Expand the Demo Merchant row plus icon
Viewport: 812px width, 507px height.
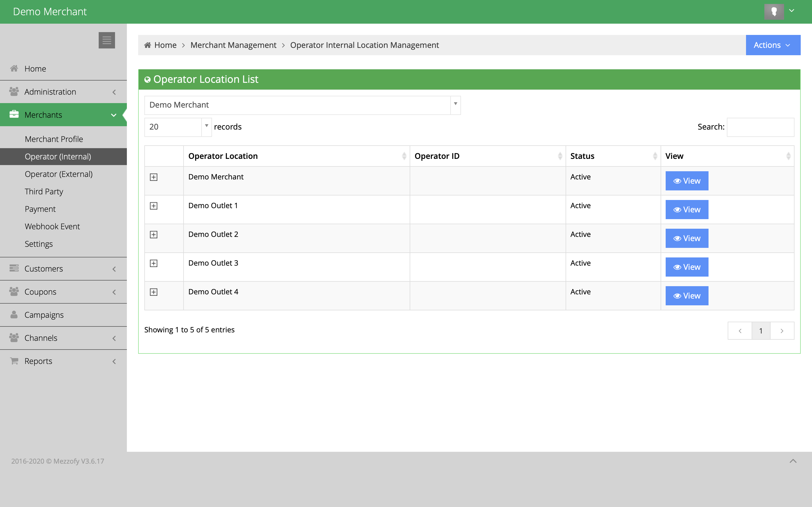point(154,177)
